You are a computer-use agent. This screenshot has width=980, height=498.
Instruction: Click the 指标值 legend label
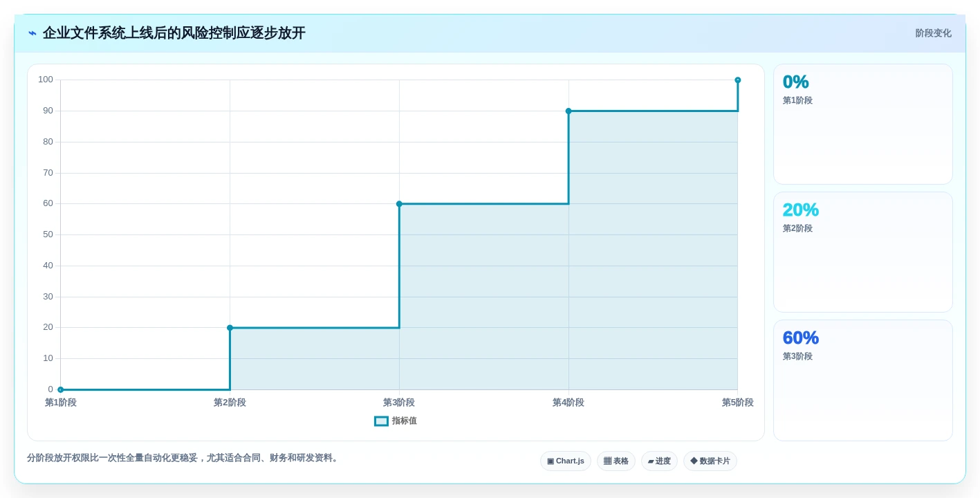coord(405,421)
